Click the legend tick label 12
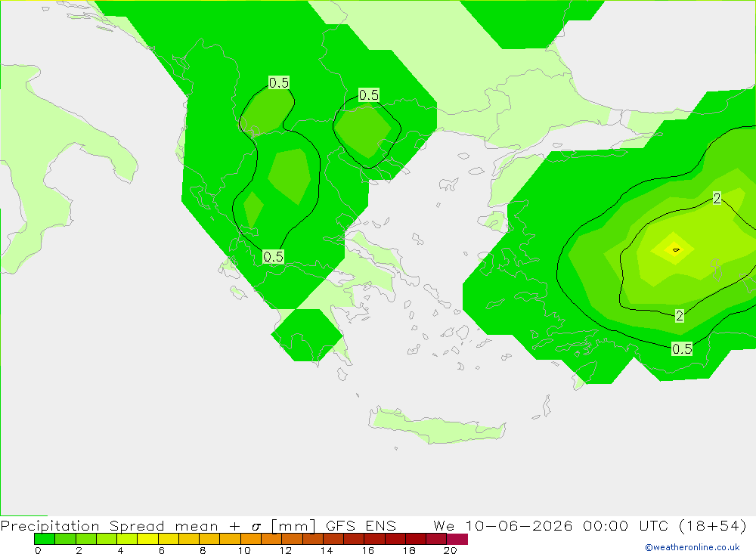This screenshot has height=554, width=756. [286, 550]
